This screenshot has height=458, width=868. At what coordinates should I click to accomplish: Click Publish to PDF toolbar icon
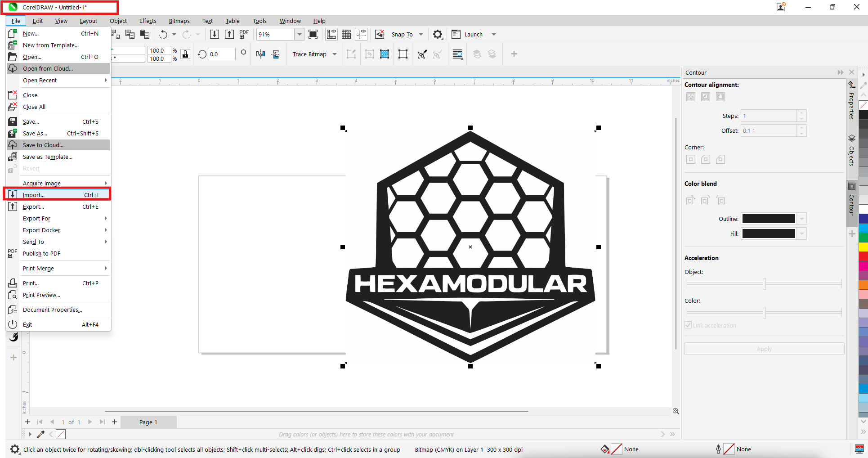[244, 34]
